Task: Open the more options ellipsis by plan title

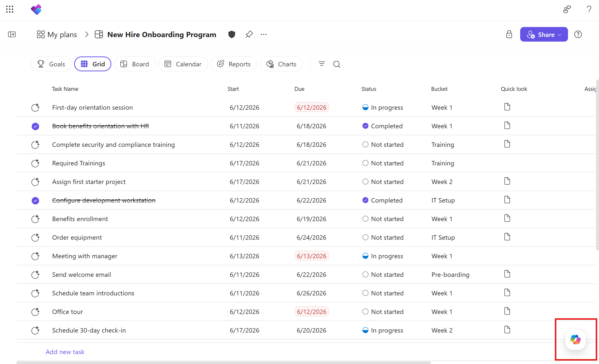Action: tap(264, 34)
